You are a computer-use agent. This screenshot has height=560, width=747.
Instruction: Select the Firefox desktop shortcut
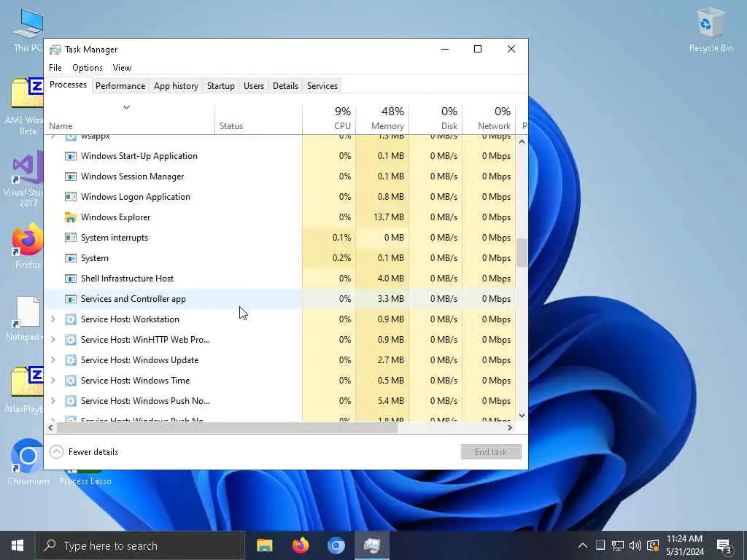click(28, 245)
